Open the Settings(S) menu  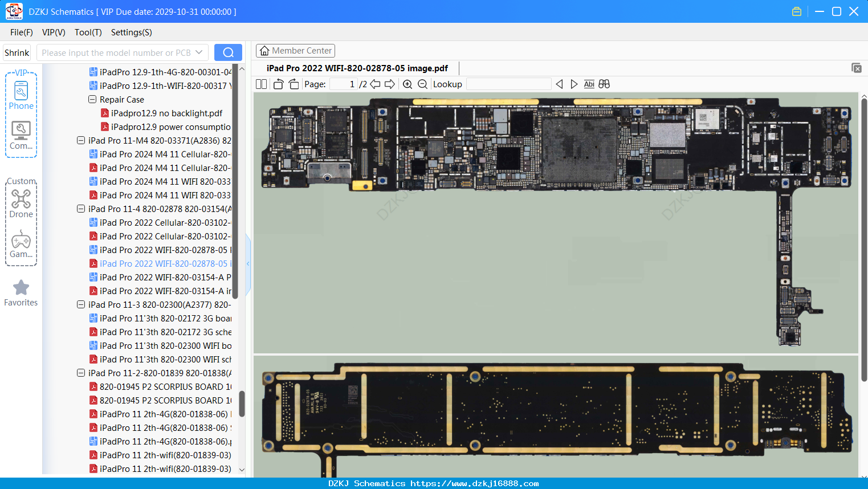(x=132, y=32)
